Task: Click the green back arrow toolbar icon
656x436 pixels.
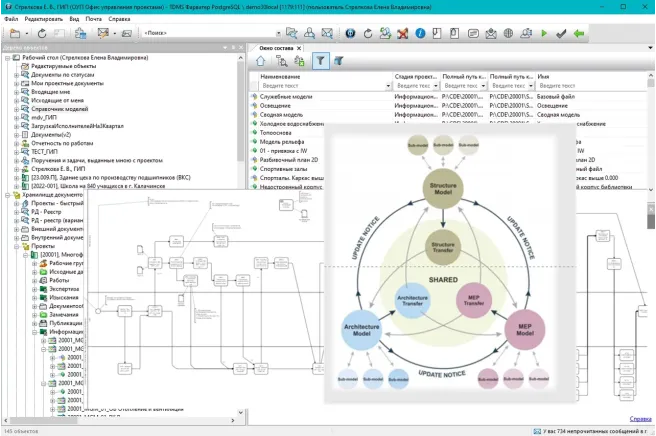Action: (579, 33)
